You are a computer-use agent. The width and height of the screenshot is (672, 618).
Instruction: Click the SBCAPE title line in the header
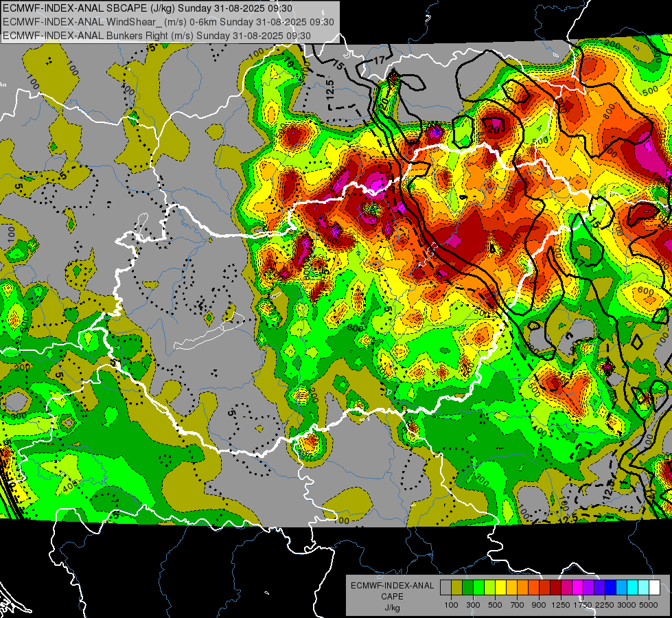coord(148,8)
